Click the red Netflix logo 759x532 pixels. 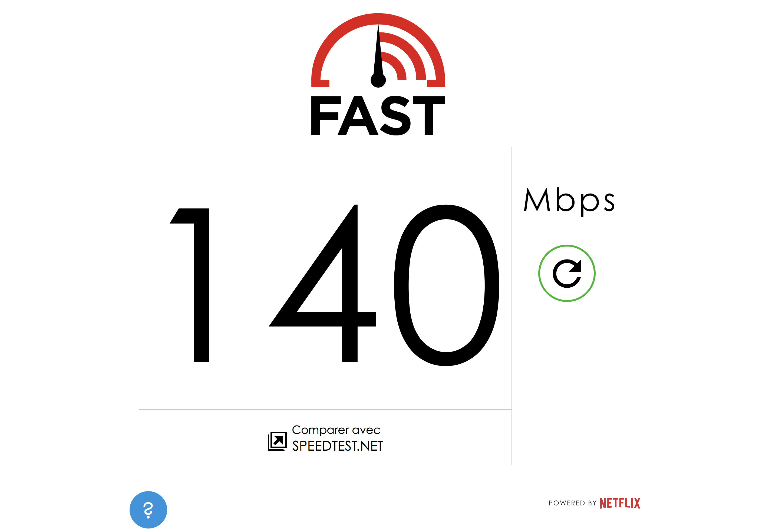(620, 503)
